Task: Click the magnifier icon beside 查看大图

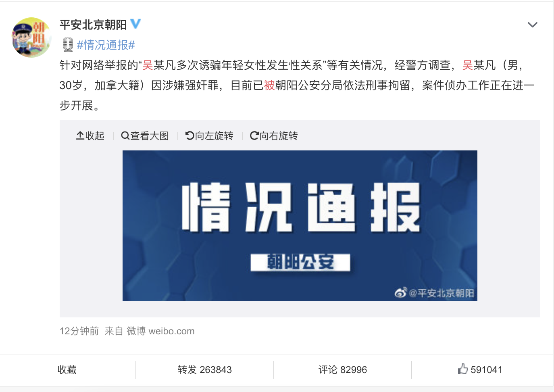Action: 125,136
